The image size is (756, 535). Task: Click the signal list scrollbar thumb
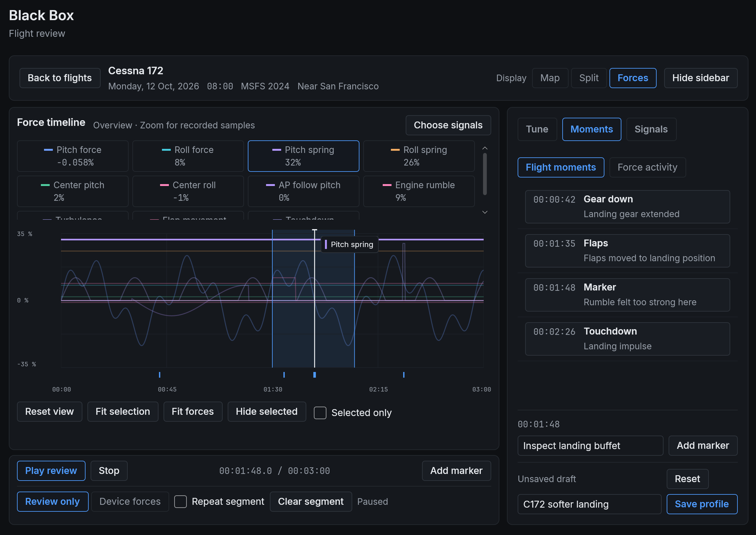click(485, 174)
